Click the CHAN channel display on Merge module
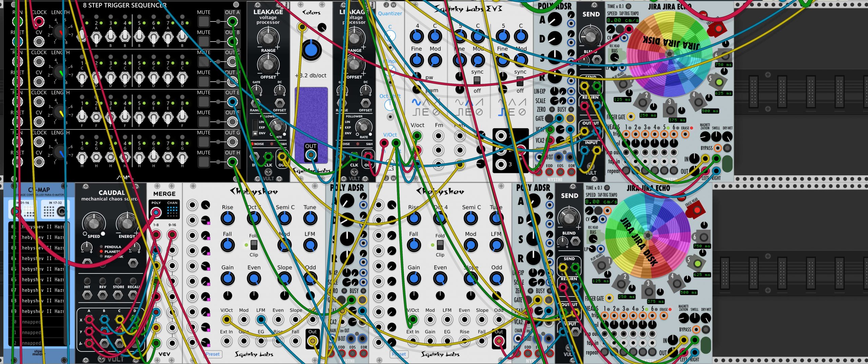The image size is (868, 364). point(172,211)
